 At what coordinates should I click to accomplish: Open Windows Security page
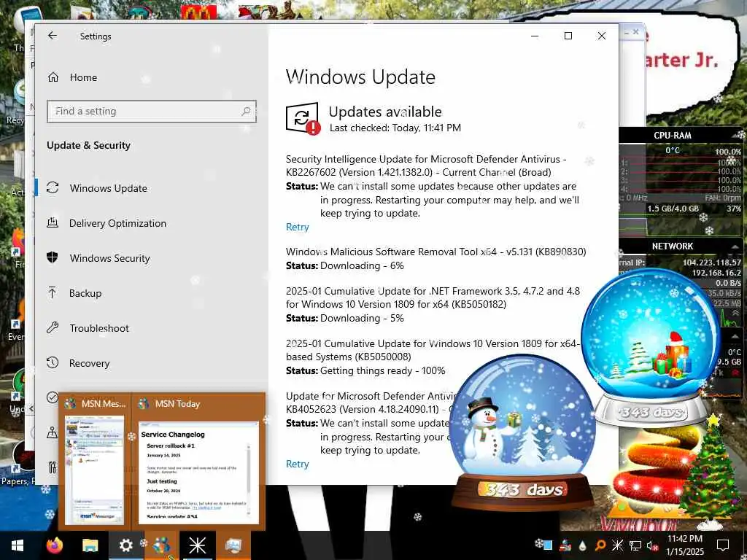tap(109, 258)
